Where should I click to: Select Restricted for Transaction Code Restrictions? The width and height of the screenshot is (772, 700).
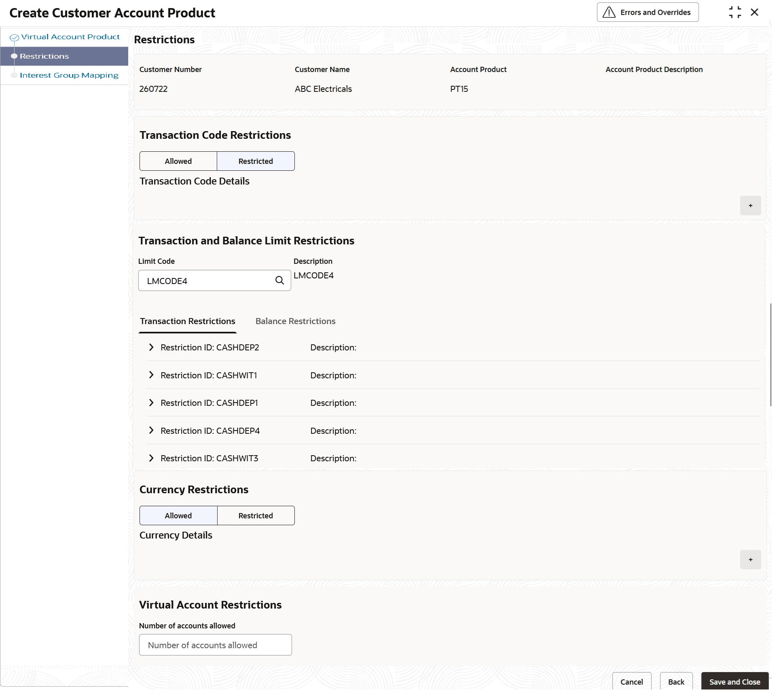pos(256,161)
